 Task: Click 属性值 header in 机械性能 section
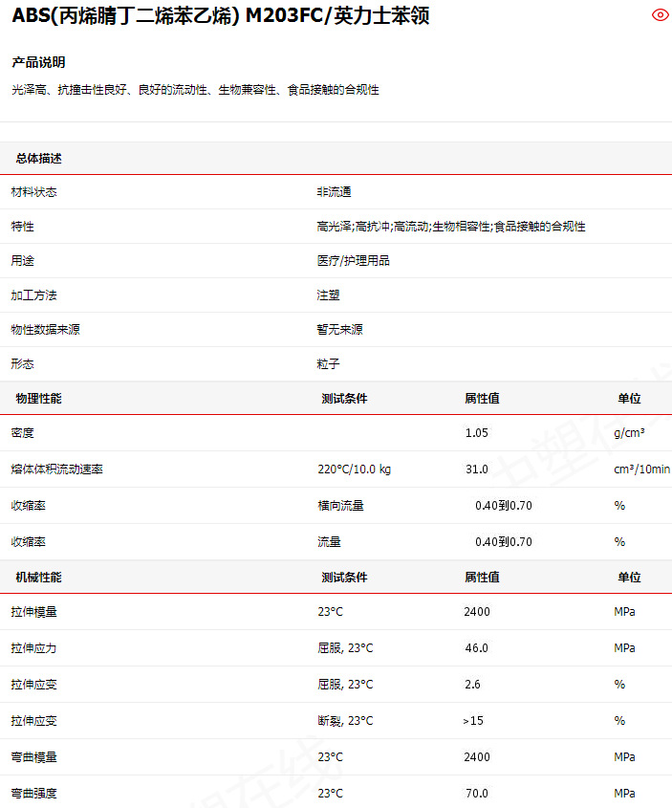[x=482, y=578]
